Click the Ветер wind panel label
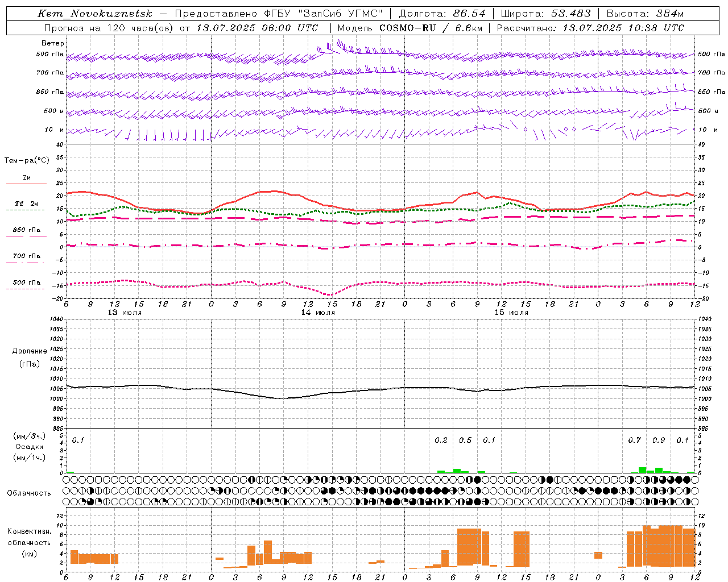 click(53, 43)
